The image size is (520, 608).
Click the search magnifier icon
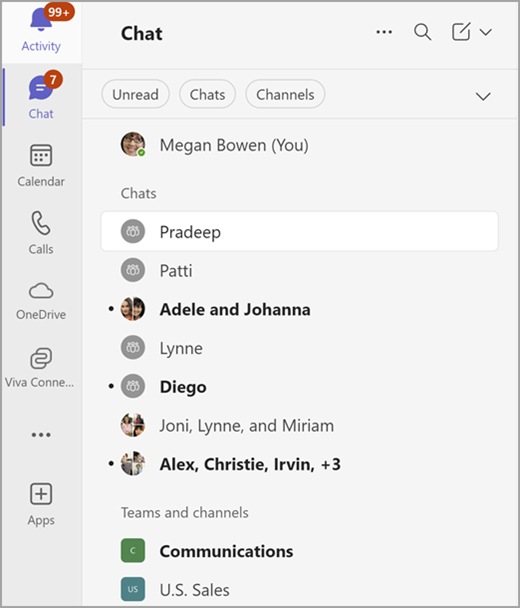tap(422, 32)
